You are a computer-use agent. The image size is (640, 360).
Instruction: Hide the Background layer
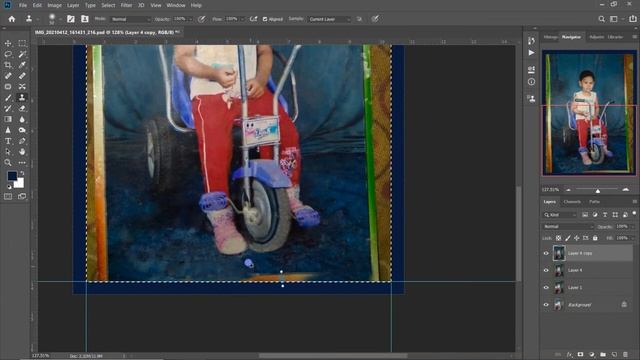(546, 304)
